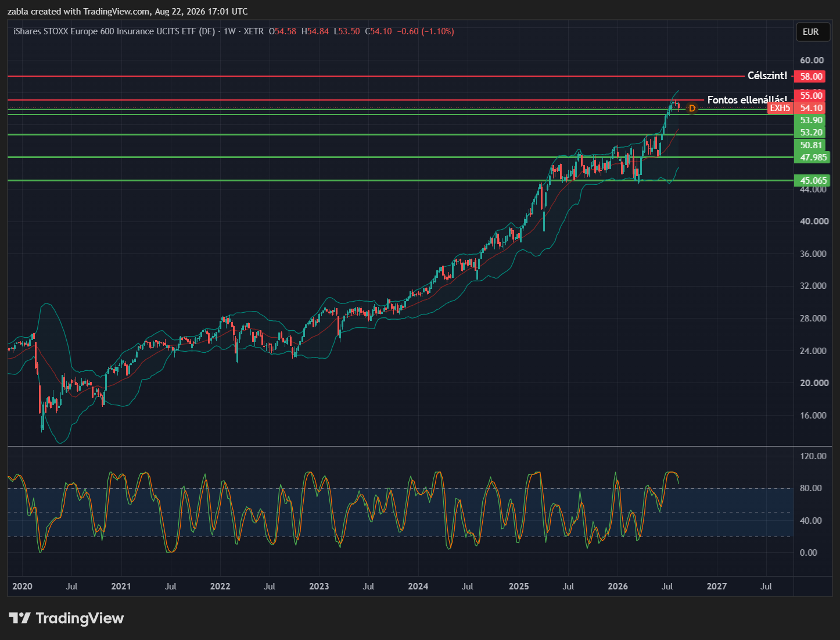The width and height of the screenshot is (840, 640).
Task: Click the 2021 label on the time axis
Action: [121, 587]
